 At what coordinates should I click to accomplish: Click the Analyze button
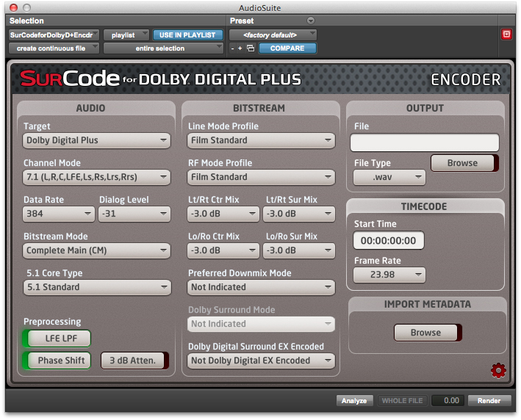pyautogui.click(x=354, y=401)
